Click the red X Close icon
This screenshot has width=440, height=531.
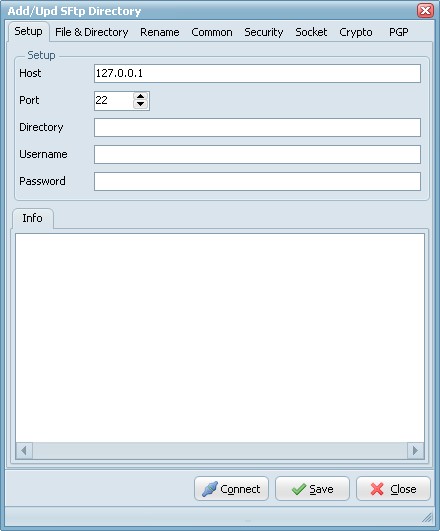377,489
